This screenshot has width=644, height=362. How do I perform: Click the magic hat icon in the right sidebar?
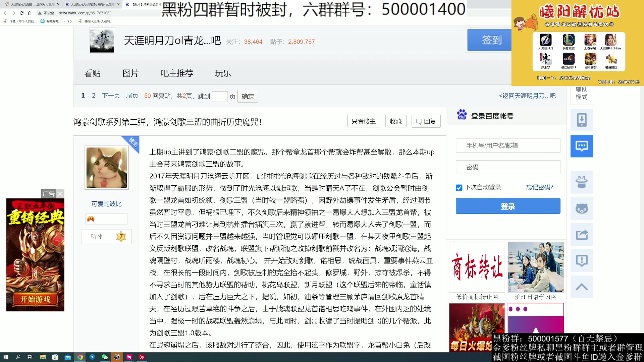(581, 182)
